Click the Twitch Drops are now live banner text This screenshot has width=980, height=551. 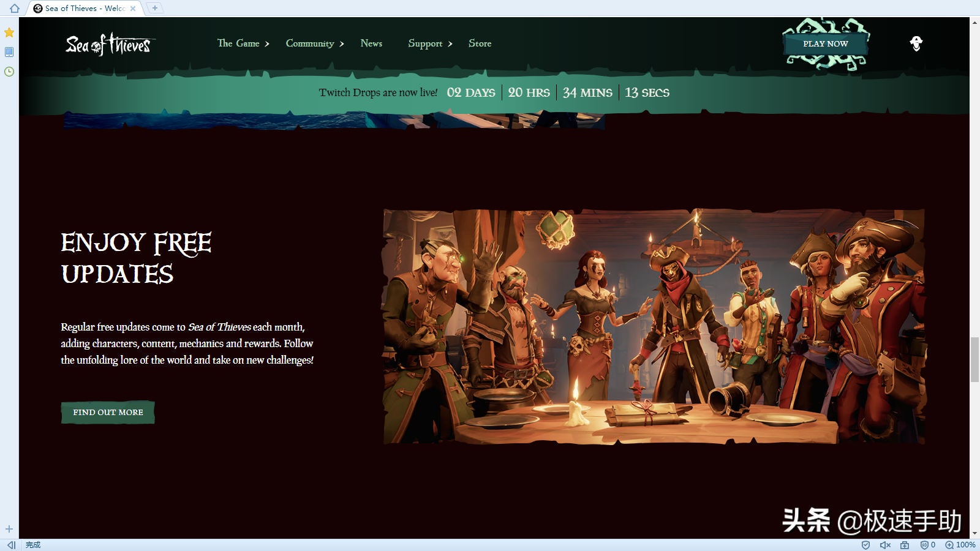pyautogui.click(x=378, y=92)
